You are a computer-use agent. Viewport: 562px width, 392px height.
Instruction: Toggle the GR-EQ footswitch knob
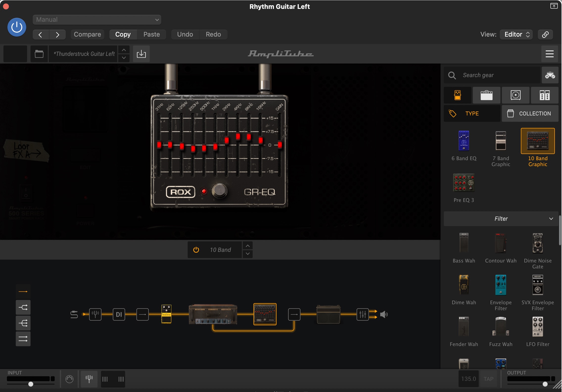219,191
